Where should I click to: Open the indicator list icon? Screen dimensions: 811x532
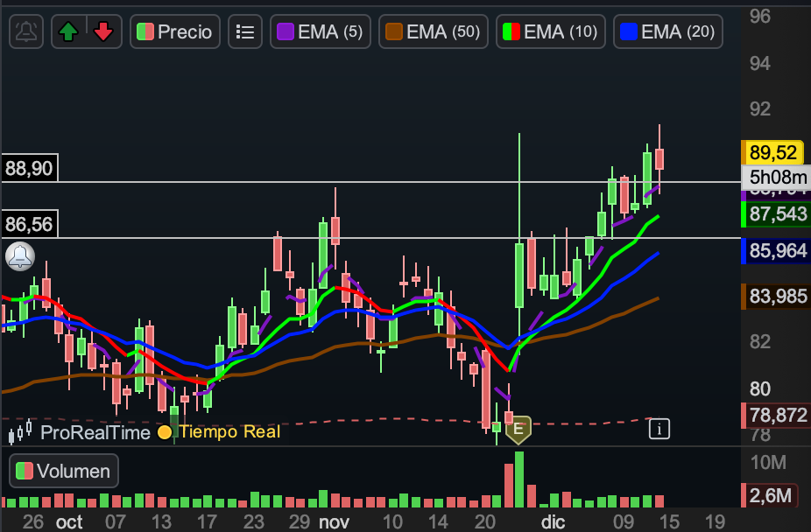[245, 32]
